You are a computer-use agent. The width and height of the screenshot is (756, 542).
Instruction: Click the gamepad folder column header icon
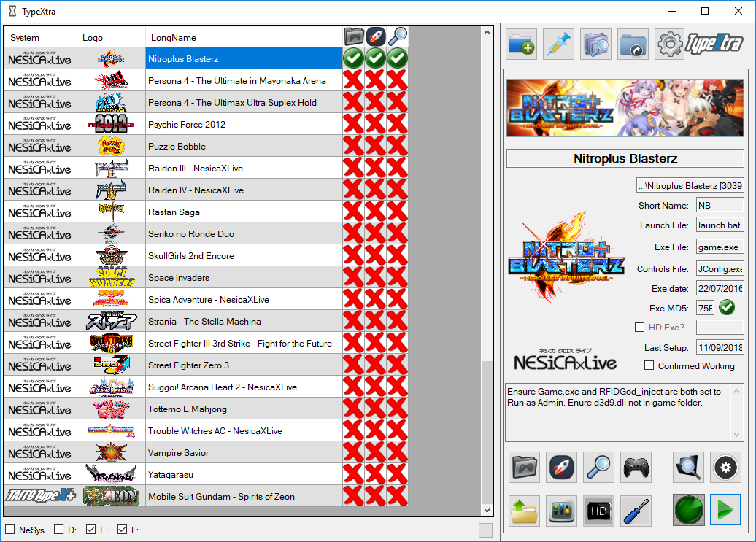pyautogui.click(x=354, y=36)
